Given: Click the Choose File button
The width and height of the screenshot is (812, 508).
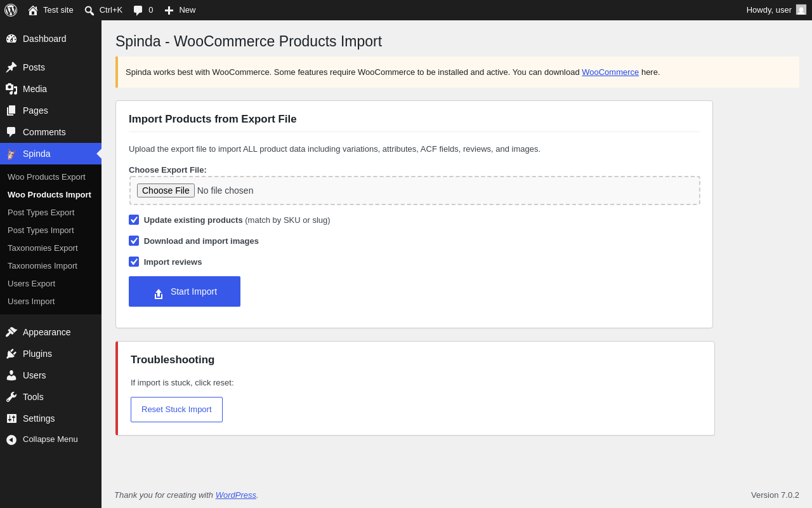Looking at the screenshot, I should click(x=166, y=190).
